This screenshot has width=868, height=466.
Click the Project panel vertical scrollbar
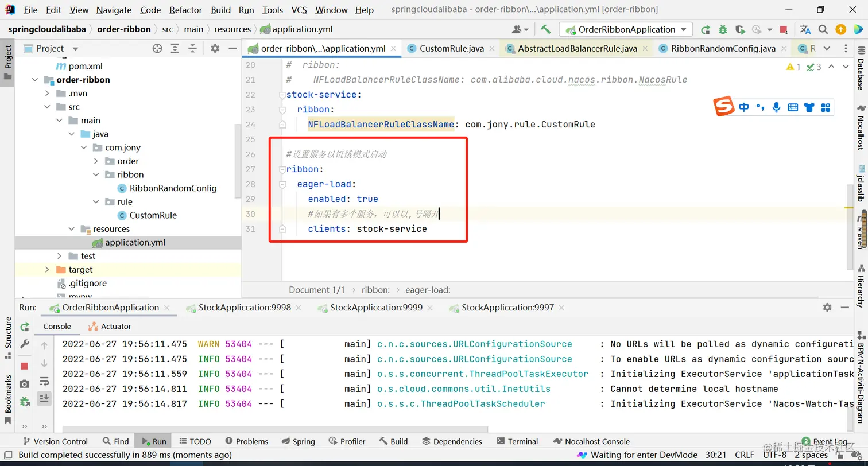(x=238, y=161)
